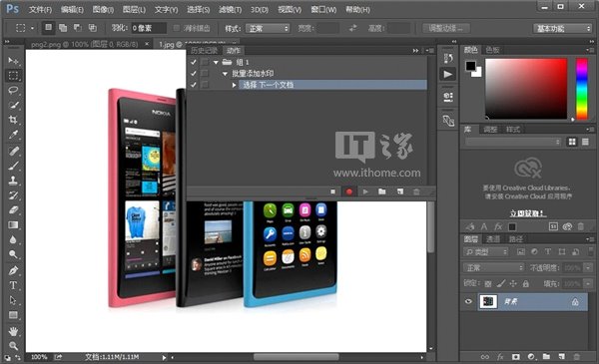The height and width of the screenshot is (364, 599).
Task: Click the 立即获取! link
Action: 527,212
